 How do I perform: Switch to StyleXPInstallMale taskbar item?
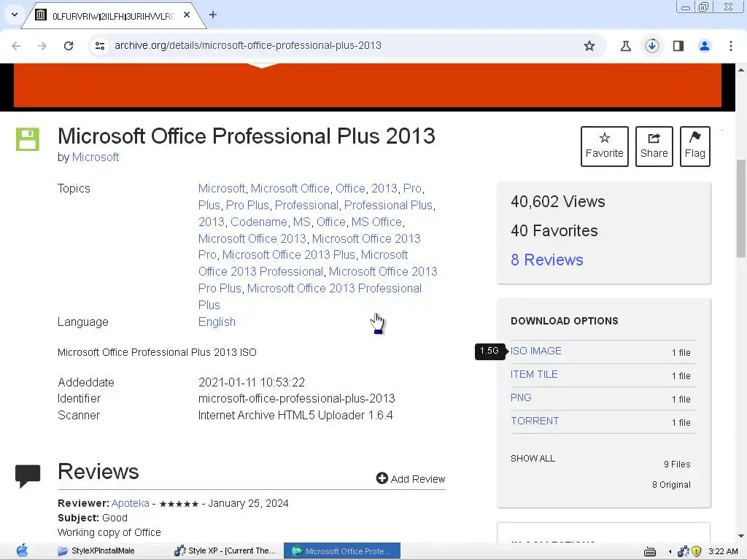pos(96,551)
